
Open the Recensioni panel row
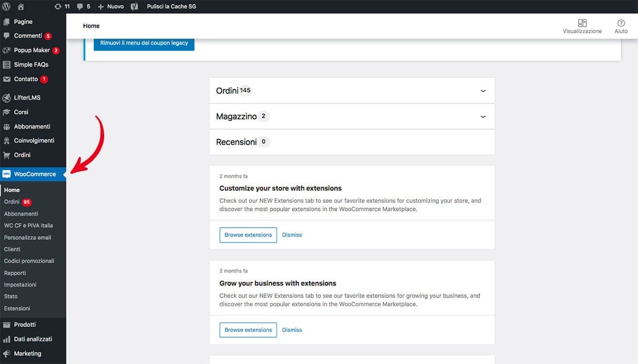click(x=352, y=142)
